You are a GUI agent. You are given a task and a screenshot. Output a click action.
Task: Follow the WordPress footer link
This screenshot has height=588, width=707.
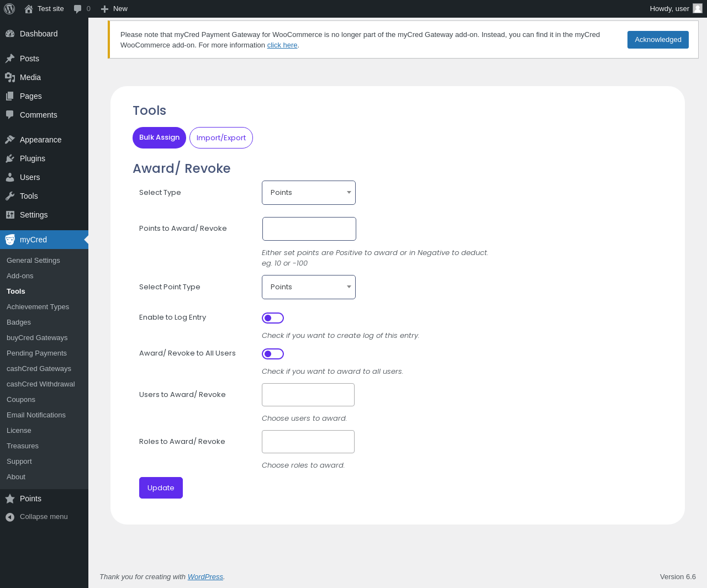click(205, 577)
